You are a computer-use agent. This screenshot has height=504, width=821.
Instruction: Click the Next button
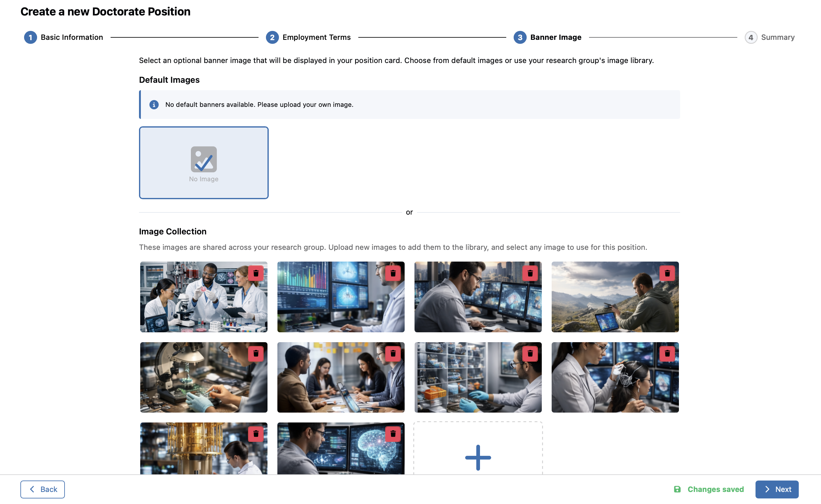(x=777, y=489)
